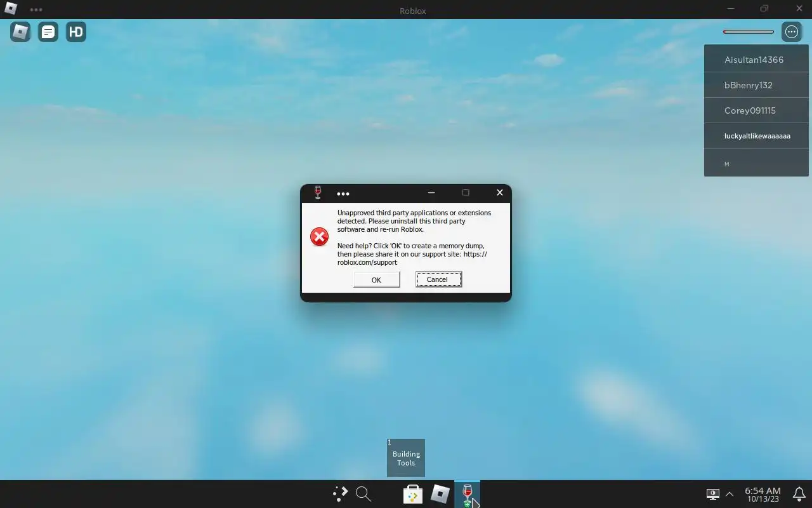The image size is (812, 508).
Task: Select the last player row labeled M
Action: pyautogui.click(x=756, y=163)
